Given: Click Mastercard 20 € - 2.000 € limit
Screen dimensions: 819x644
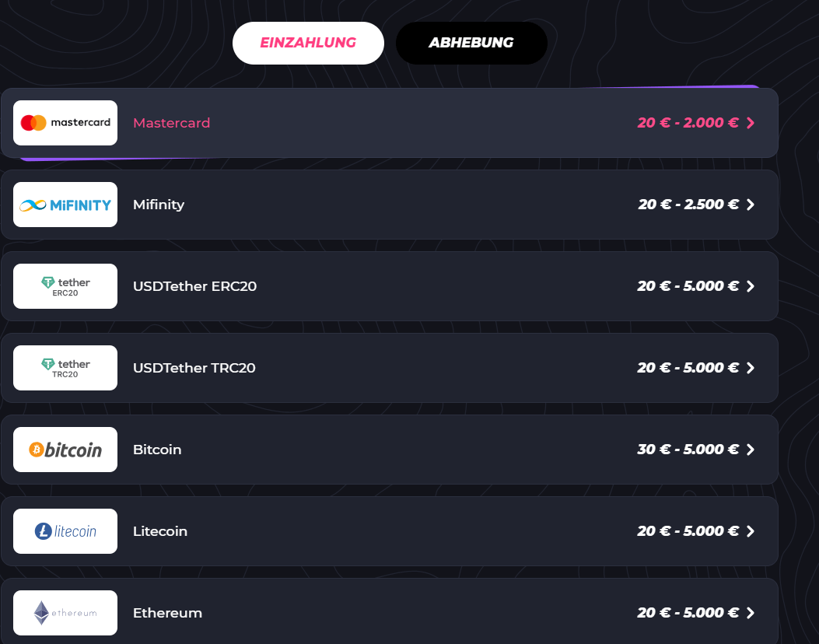Looking at the screenshot, I should coord(688,123).
